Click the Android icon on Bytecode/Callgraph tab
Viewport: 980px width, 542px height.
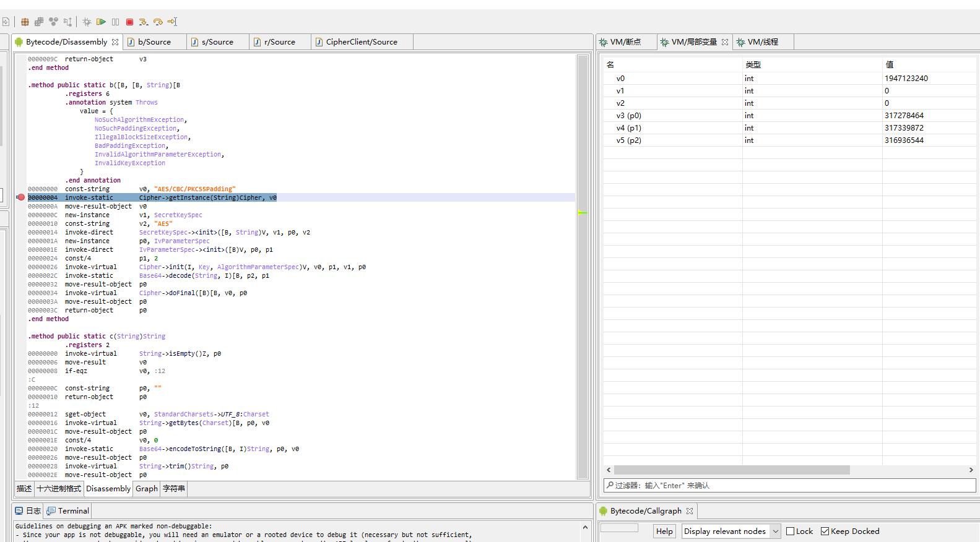click(603, 511)
